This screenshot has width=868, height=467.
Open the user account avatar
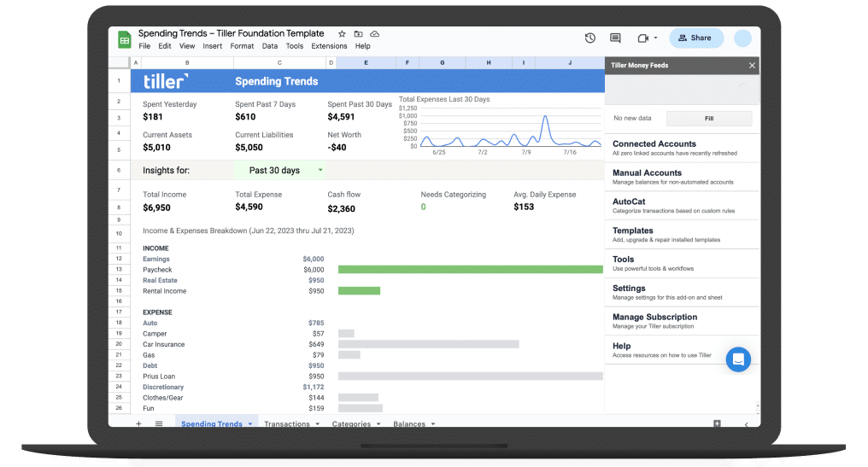tap(742, 38)
